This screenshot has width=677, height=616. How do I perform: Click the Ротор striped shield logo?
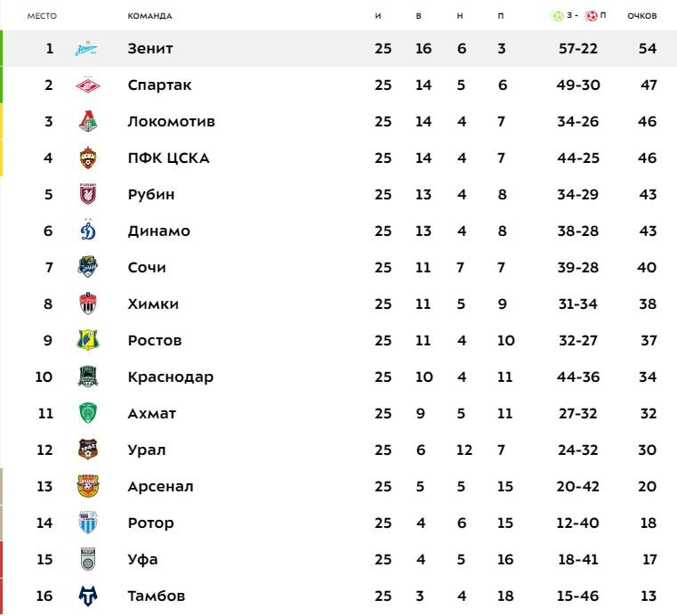[88, 523]
